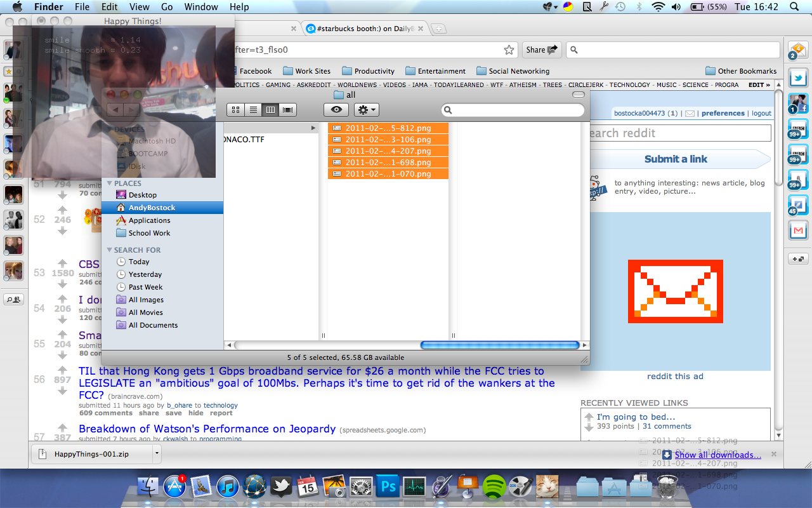812x508 pixels.
Task: Open Twitter feed in RockMelt sidebar
Action: tap(797, 77)
